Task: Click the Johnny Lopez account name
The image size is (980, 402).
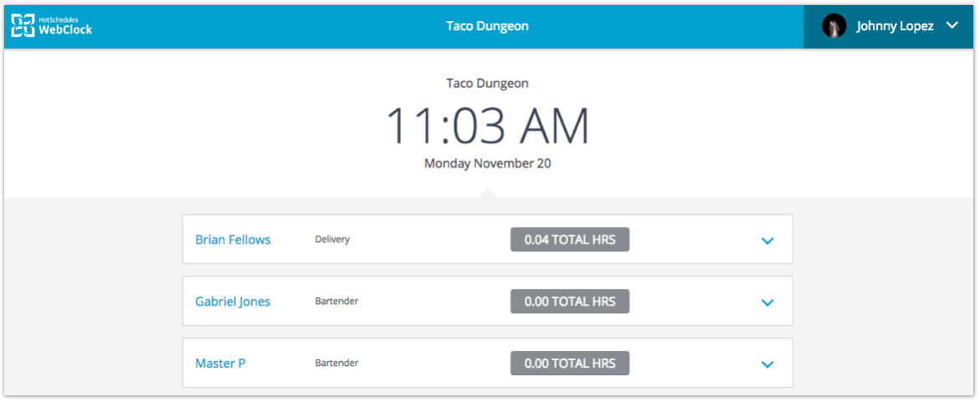Action: click(x=895, y=26)
